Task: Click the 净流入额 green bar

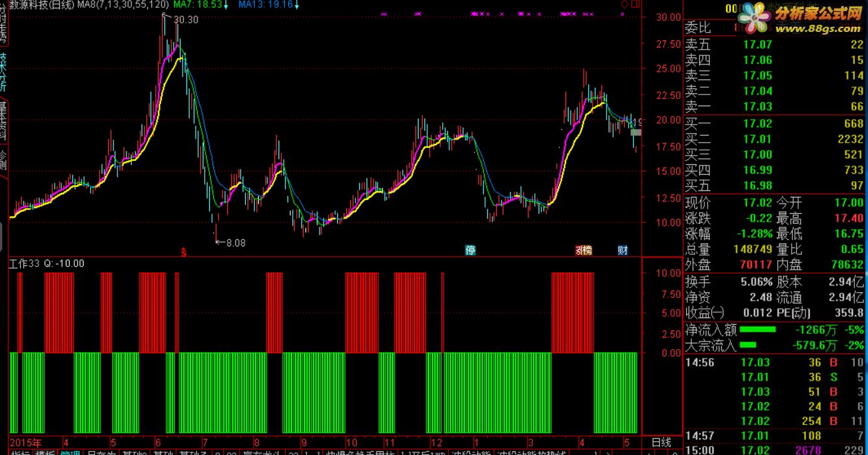Action: pos(758,330)
